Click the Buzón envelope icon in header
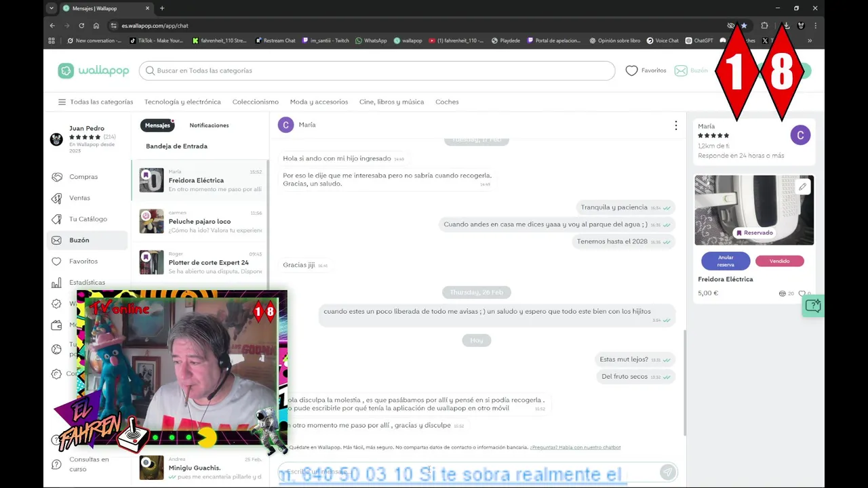 (x=681, y=70)
